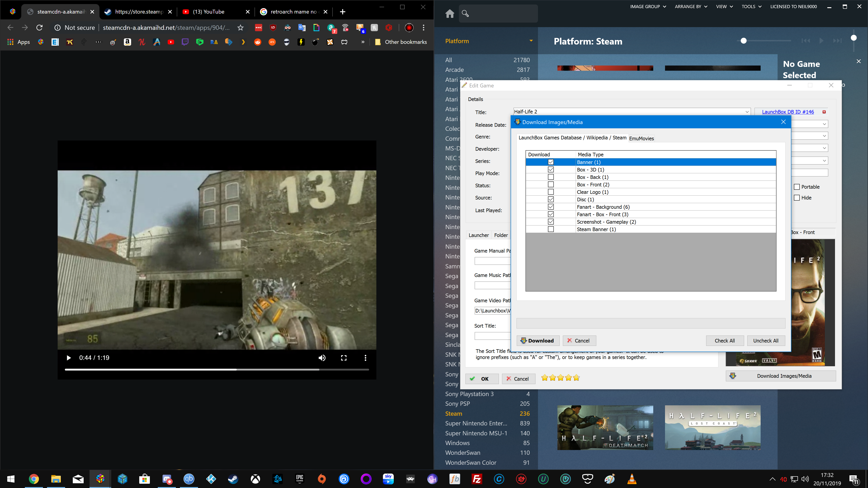Image resolution: width=868 pixels, height=488 pixels.
Task: Expand the Genre dropdown arrow
Action: coord(824,136)
